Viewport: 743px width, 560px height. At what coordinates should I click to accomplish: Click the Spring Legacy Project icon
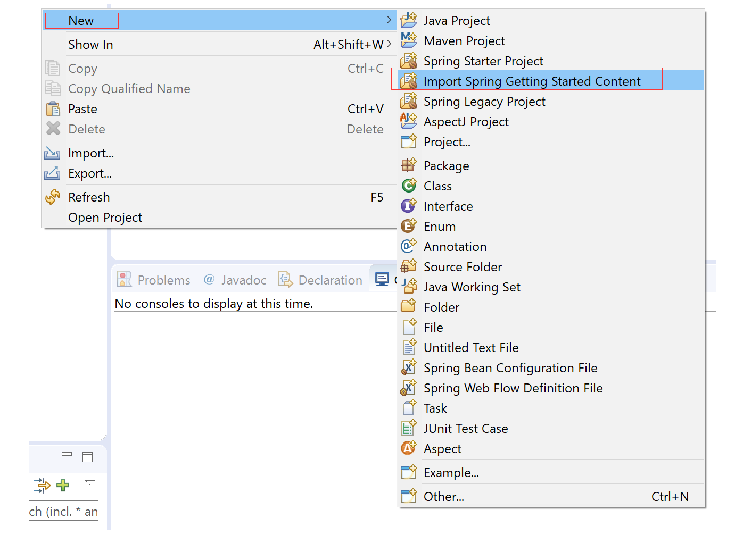(x=409, y=101)
